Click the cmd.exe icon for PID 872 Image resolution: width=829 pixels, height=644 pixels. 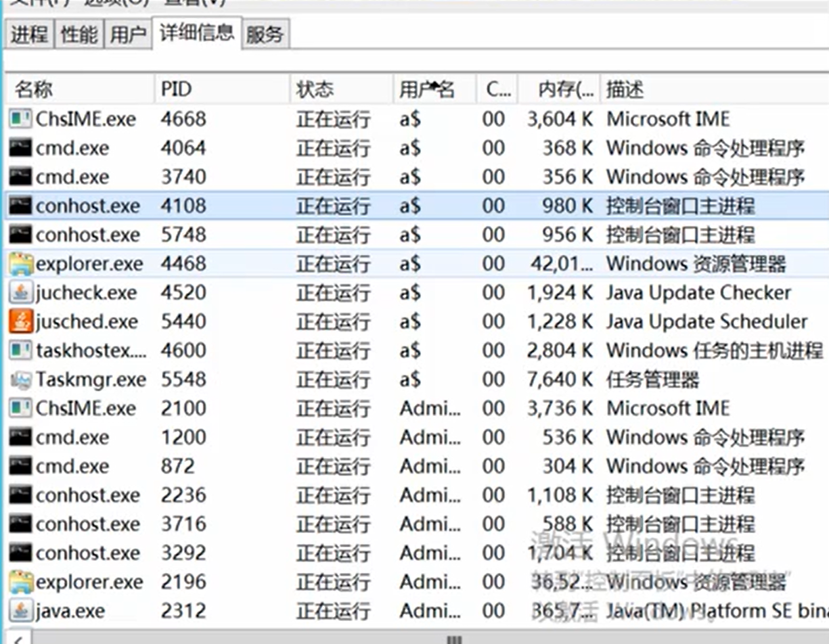21,467
